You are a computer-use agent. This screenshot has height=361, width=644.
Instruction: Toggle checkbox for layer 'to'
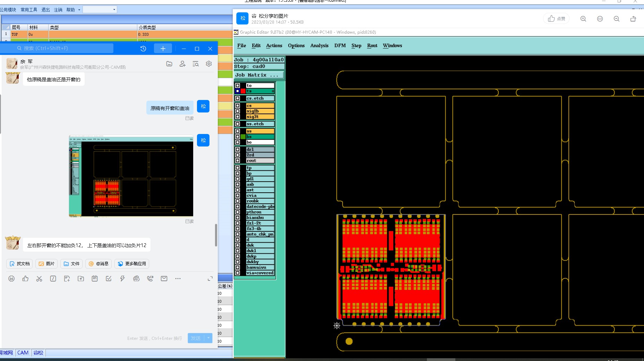point(238,85)
